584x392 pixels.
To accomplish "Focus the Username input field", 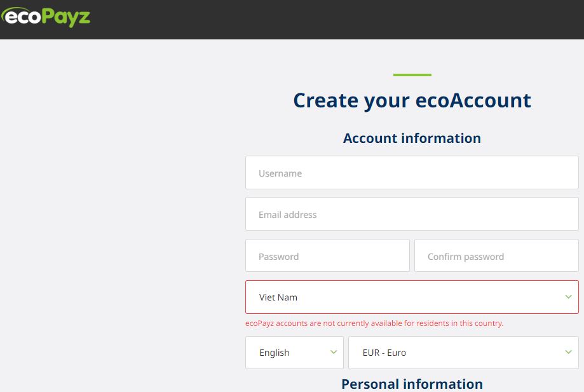I will pyautogui.click(x=412, y=173).
